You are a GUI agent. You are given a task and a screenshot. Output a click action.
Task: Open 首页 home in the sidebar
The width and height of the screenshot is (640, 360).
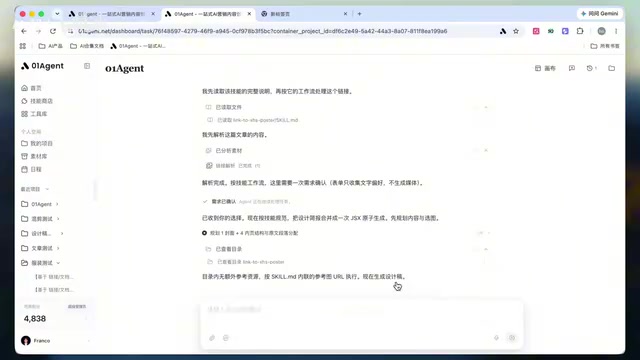tap(31, 88)
